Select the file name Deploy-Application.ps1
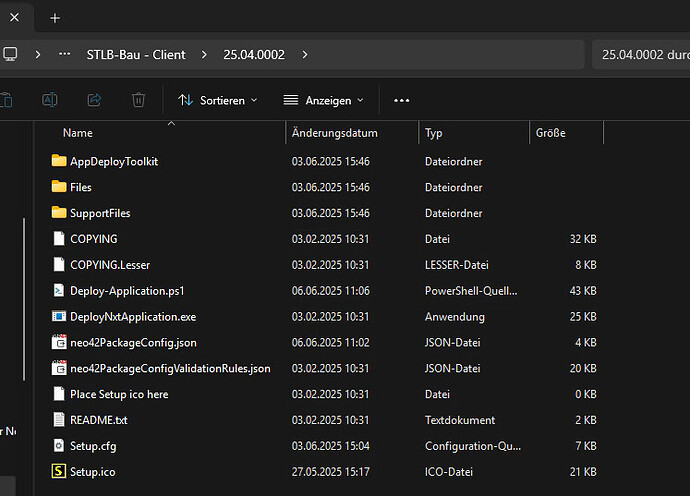Screen dimensions: 690x496 pos(127,291)
